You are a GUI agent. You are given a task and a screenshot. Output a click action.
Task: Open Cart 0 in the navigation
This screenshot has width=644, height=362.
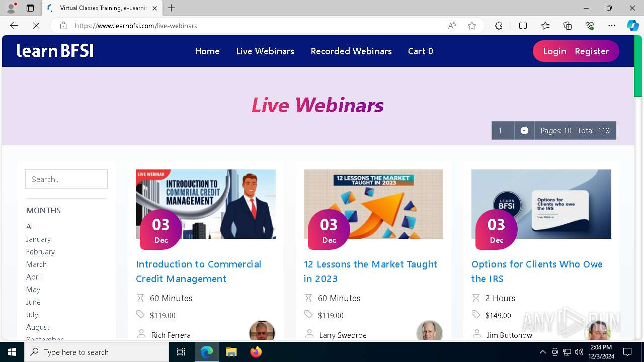click(421, 51)
